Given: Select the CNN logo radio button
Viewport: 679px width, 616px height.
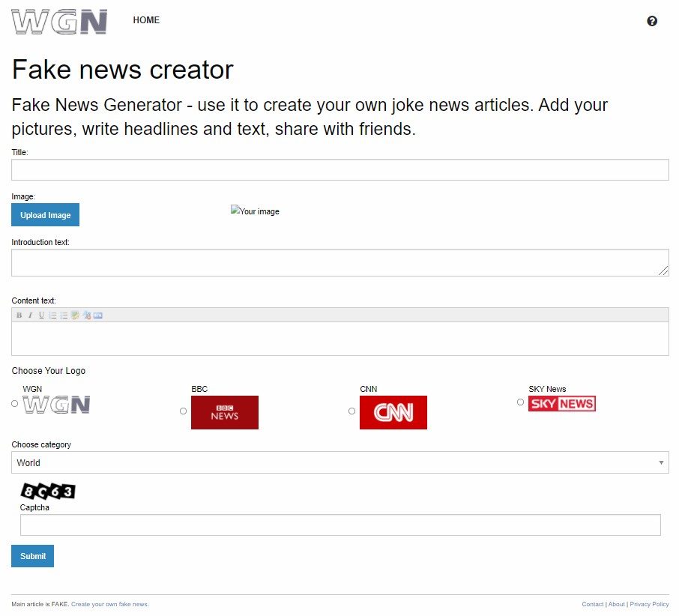Looking at the screenshot, I should click(x=351, y=411).
